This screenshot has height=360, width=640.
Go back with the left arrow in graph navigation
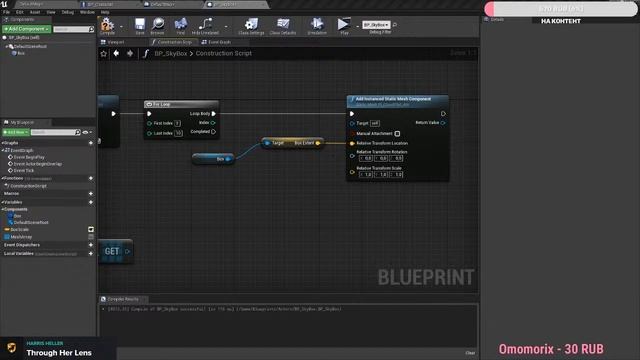click(116, 53)
